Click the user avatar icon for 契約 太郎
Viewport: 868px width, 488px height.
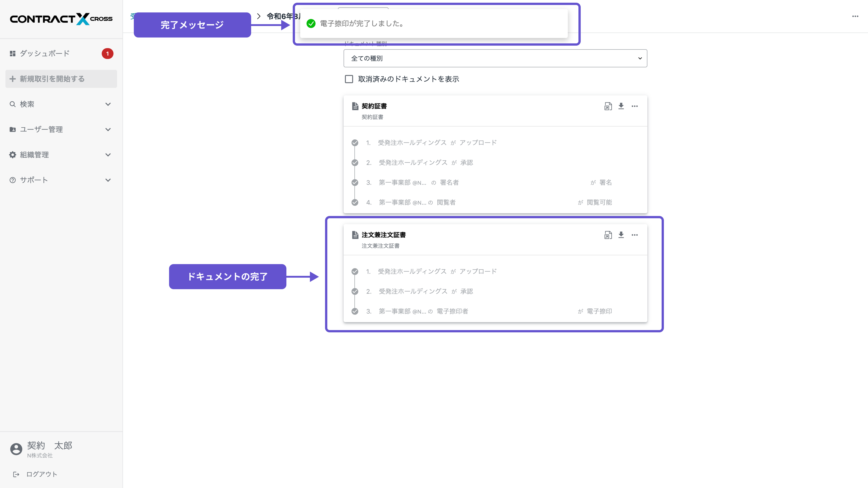tap(16, 449)
